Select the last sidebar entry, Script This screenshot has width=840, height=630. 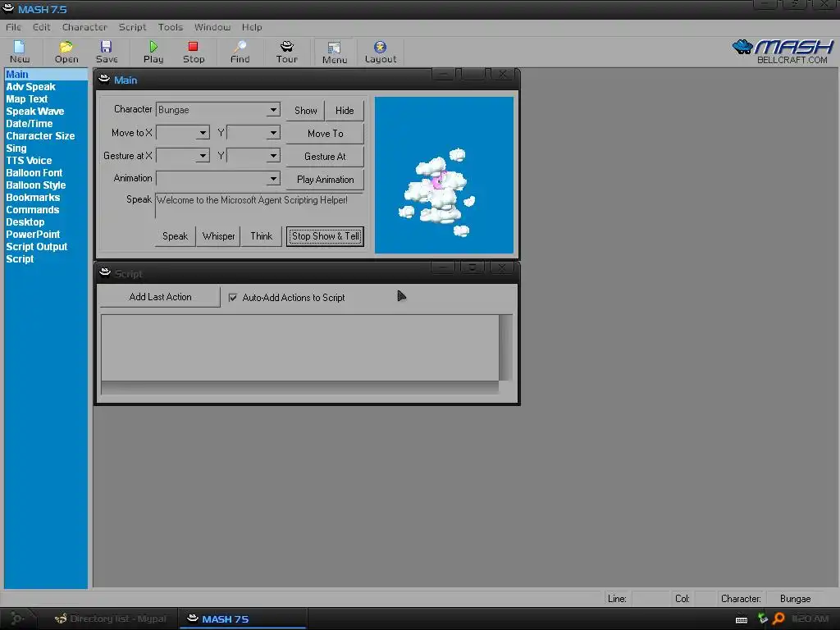point(20,259)
